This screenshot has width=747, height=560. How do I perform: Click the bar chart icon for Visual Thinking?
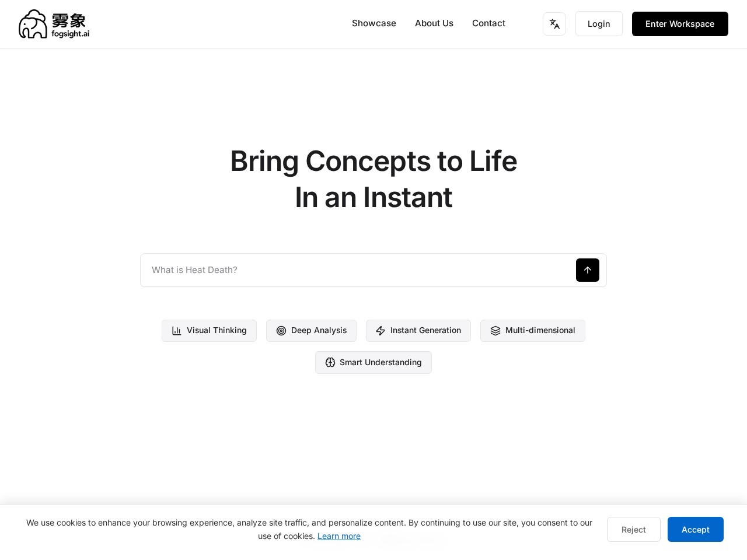(x=177, y=331)
